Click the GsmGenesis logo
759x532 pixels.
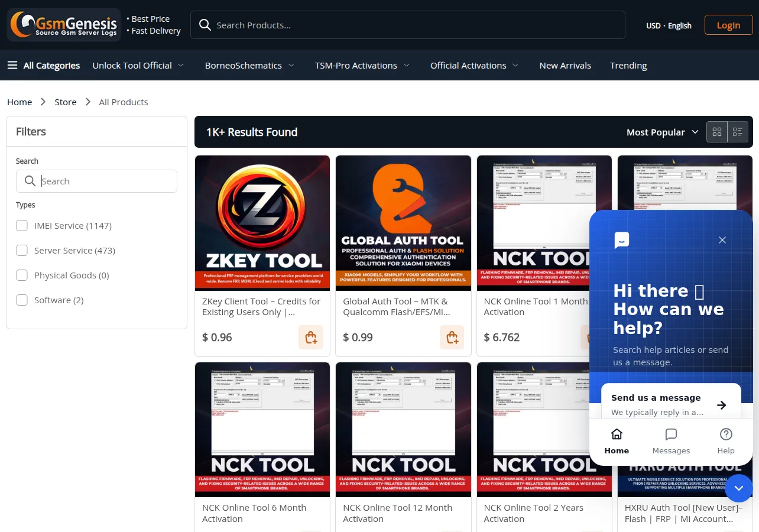point(64,25)
